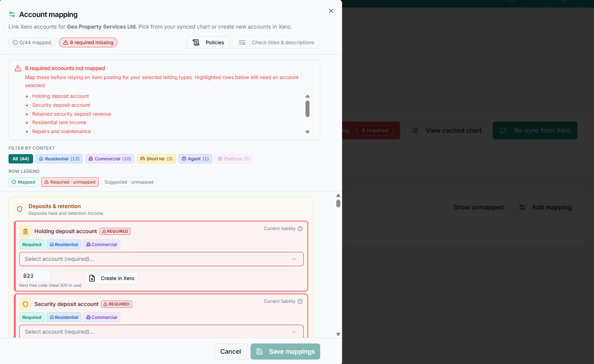
Task: Click View cached chart in background page
Action: 446,130
